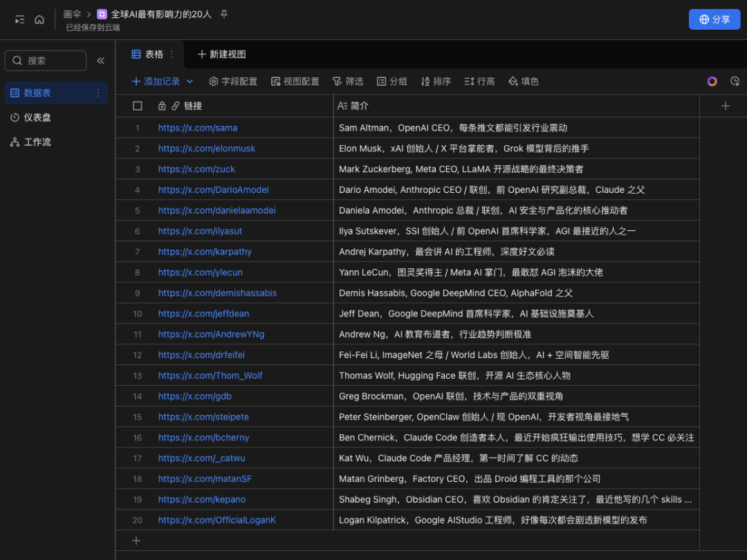Open link https://x.com/sama
Image resolution: width=747 pixels, height=560 pixels.
click(x=198, y=128)
